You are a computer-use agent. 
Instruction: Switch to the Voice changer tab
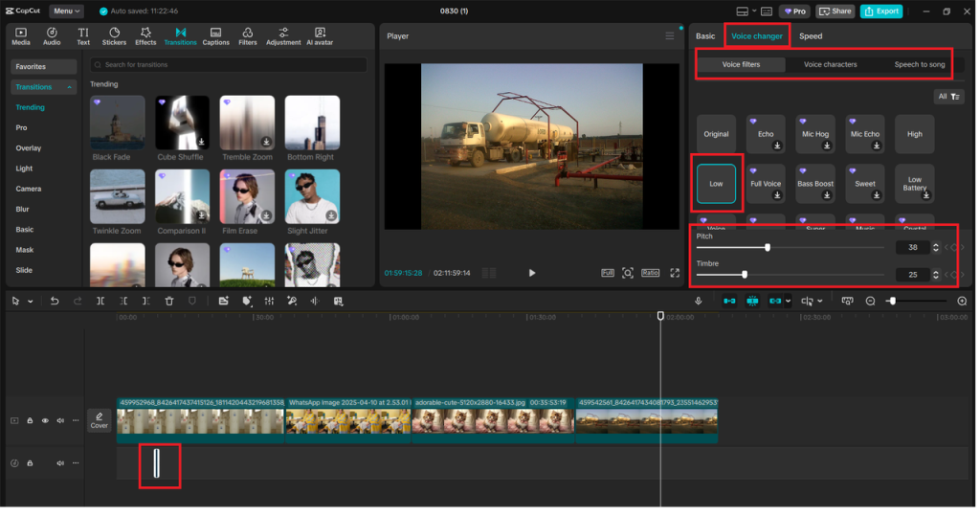pyautogui.click(x=757, y=36)
